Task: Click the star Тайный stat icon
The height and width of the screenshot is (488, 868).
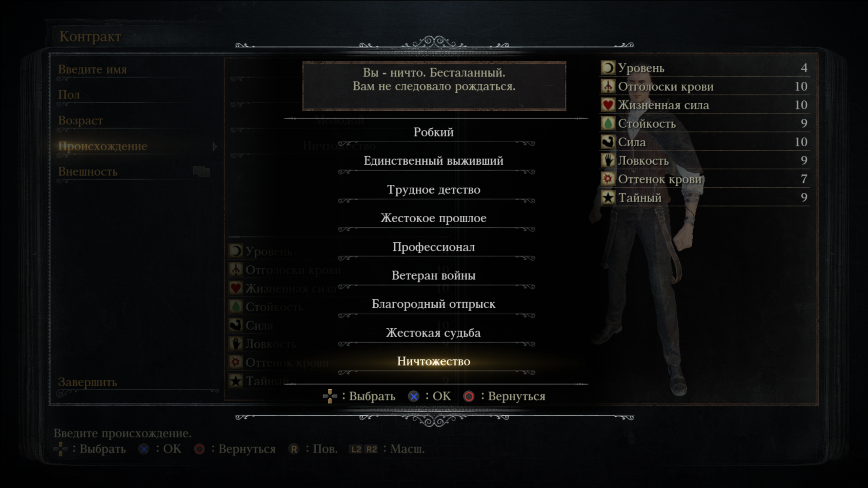Action: click(608, 197)
